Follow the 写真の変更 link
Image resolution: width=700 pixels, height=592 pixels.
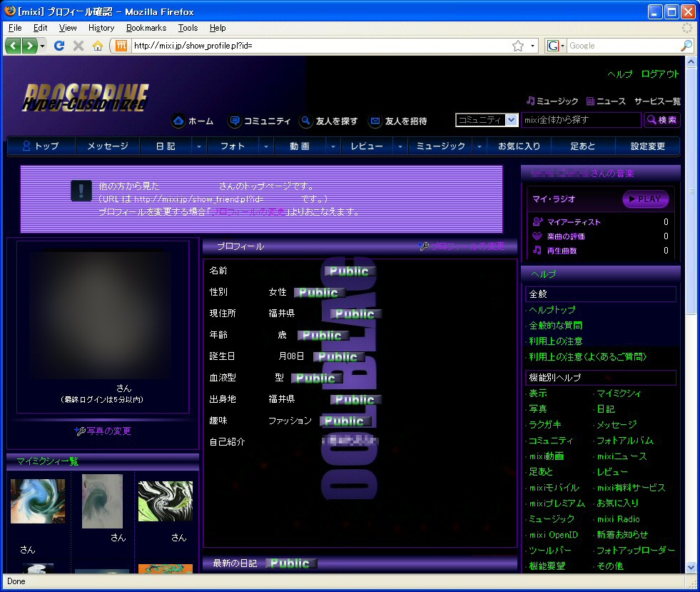coord(109,431)
